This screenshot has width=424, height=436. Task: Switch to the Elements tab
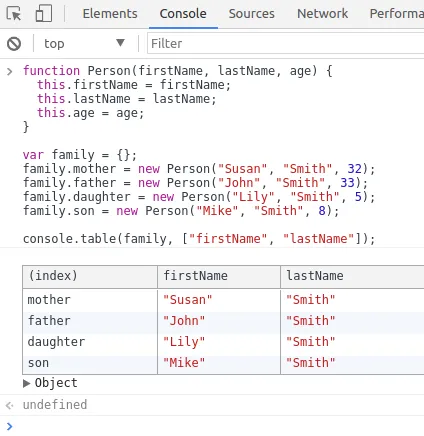(110, 14)
